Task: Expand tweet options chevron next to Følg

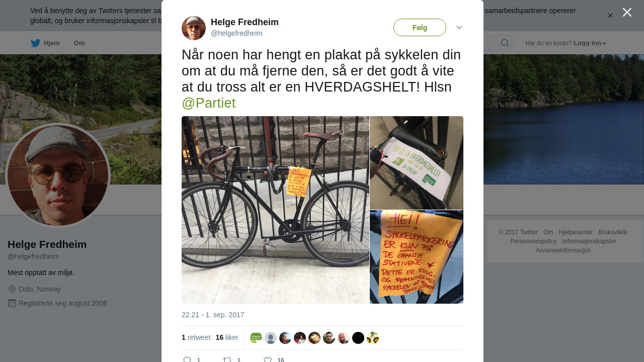Action: [x=459, y=27]
